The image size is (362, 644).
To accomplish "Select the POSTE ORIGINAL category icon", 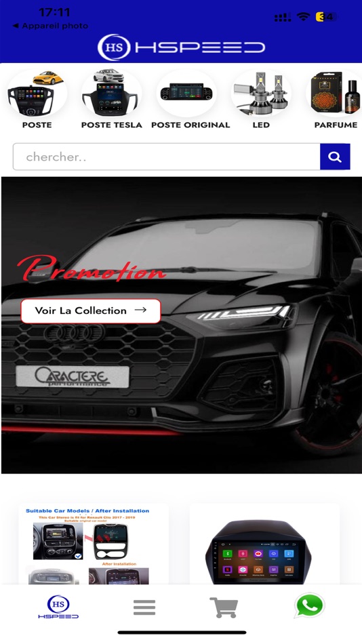I will (x=186, y=94).
